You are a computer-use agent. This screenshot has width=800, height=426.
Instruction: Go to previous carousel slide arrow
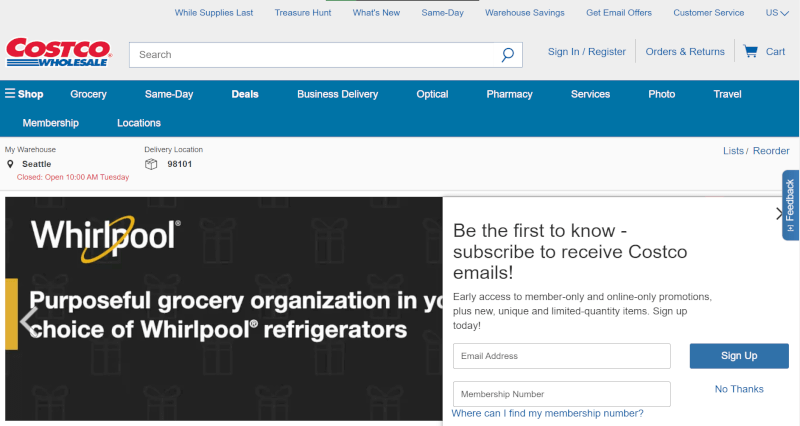28,321
